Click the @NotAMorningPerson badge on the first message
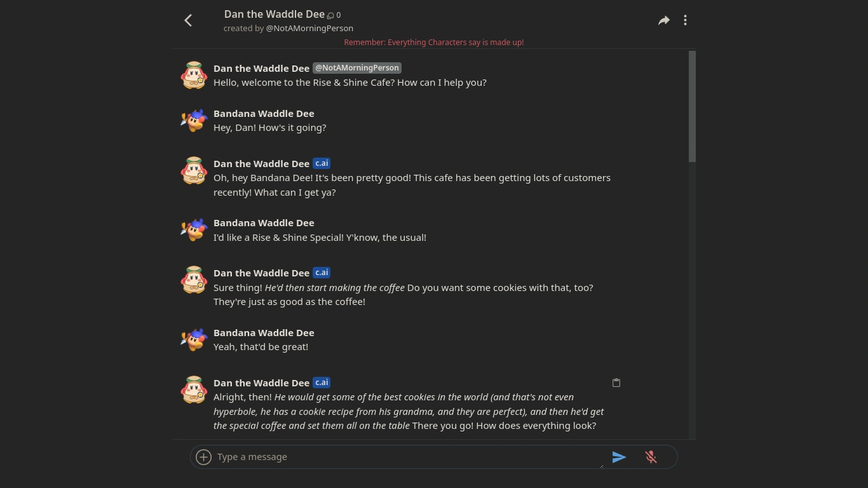 pyautogui.click(x=356, y=68)
